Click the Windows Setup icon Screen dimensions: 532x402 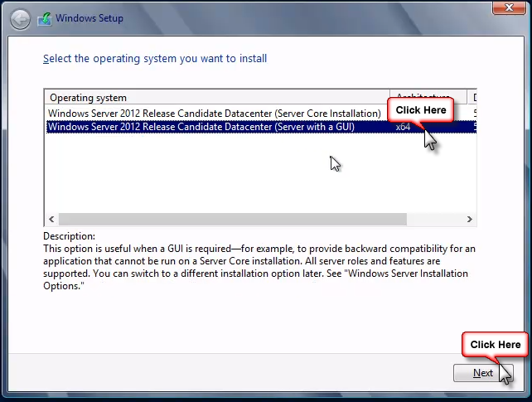click(x=45, y=19)
